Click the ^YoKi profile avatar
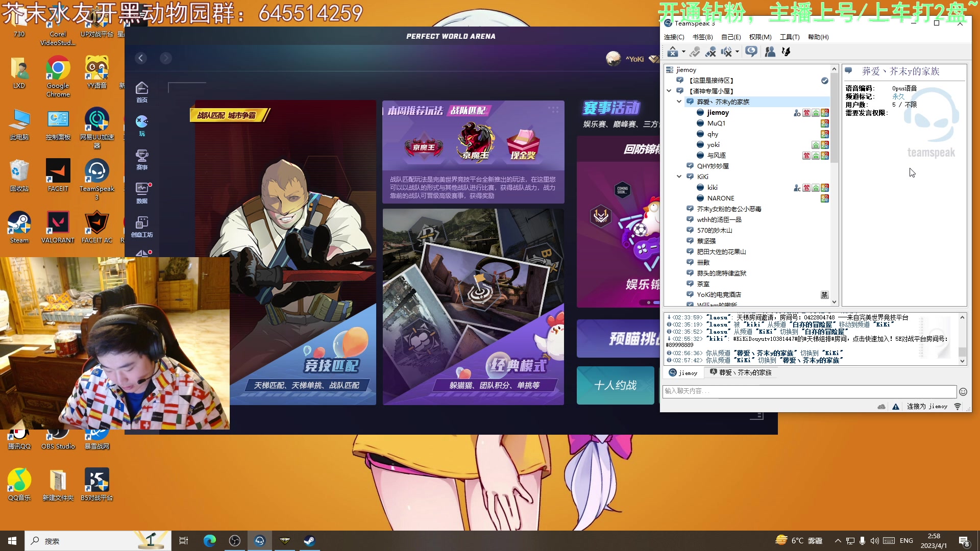The width and height of the screenshot is (980, 551). tap(614, 59)
